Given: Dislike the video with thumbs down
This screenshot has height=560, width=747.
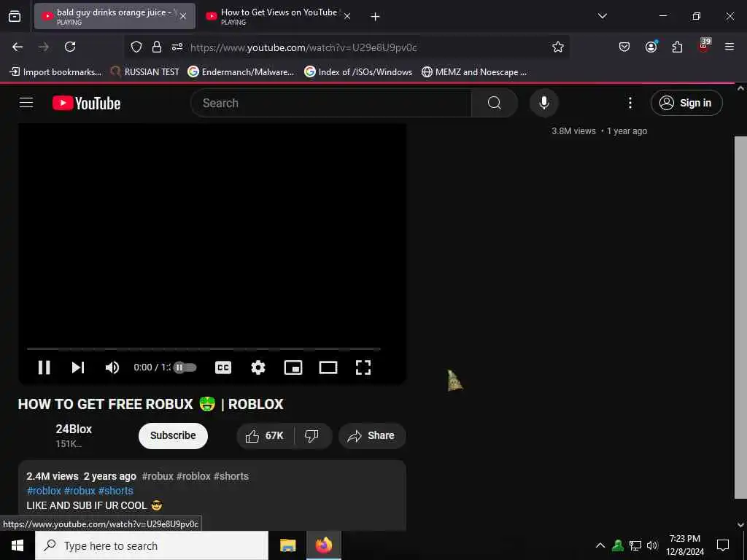Looking at the screenshot, I should point(311,436).
